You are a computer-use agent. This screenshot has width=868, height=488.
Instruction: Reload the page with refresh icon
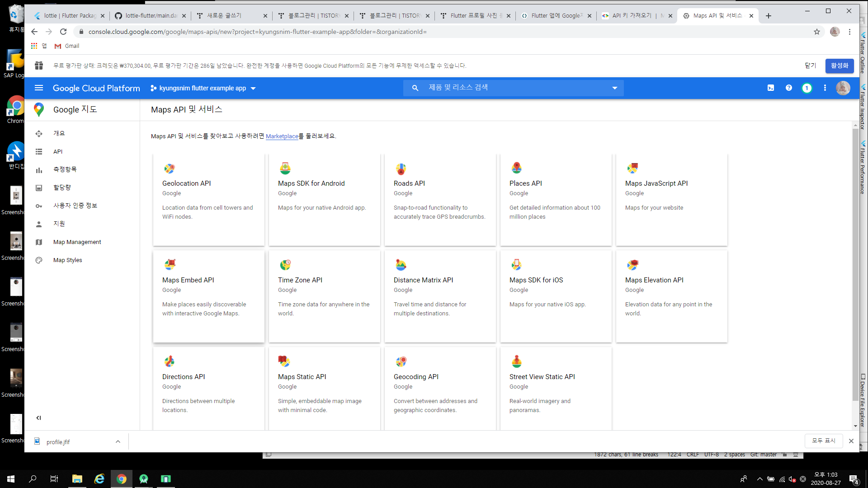click(63, 32)
